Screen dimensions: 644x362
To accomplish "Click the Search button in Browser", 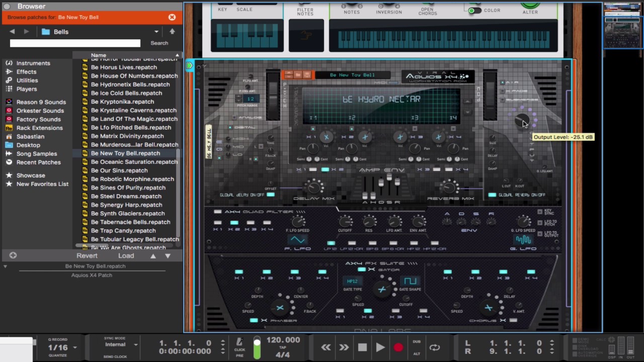I will (159, 43).
